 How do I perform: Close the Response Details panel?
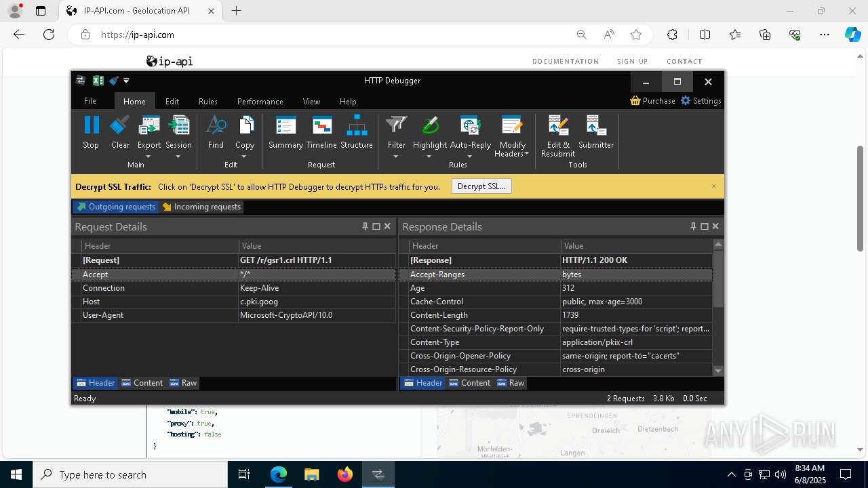[715, 226]
